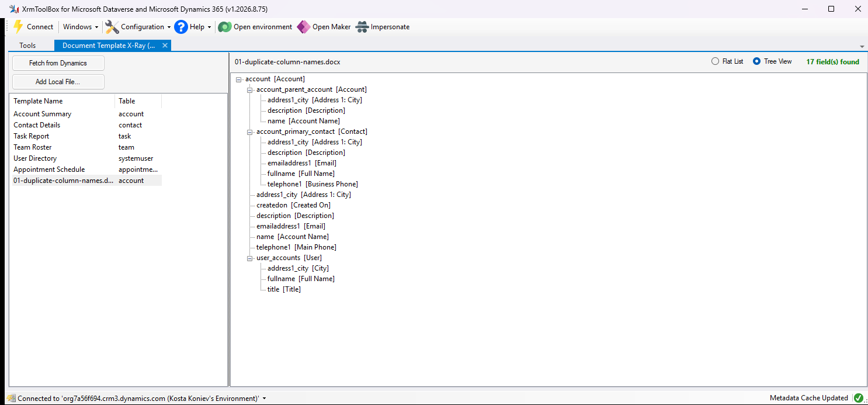Click Open environment label
Viewport: 868px width, 405px height.
(x=263, y=27)
